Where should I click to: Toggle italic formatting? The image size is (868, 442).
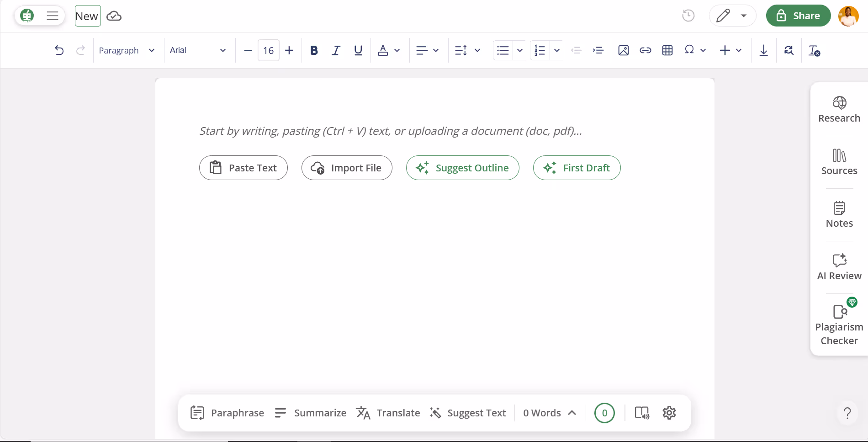336,50
